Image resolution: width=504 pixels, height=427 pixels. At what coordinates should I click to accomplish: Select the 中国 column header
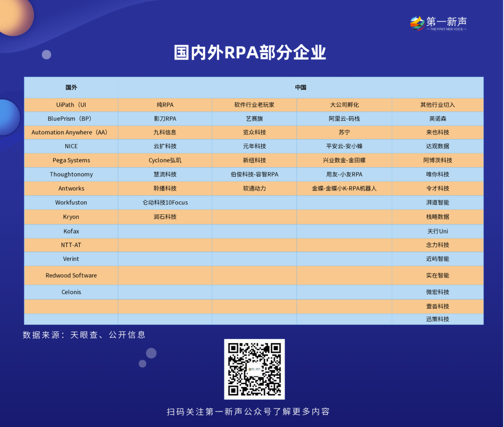(301, 87)
